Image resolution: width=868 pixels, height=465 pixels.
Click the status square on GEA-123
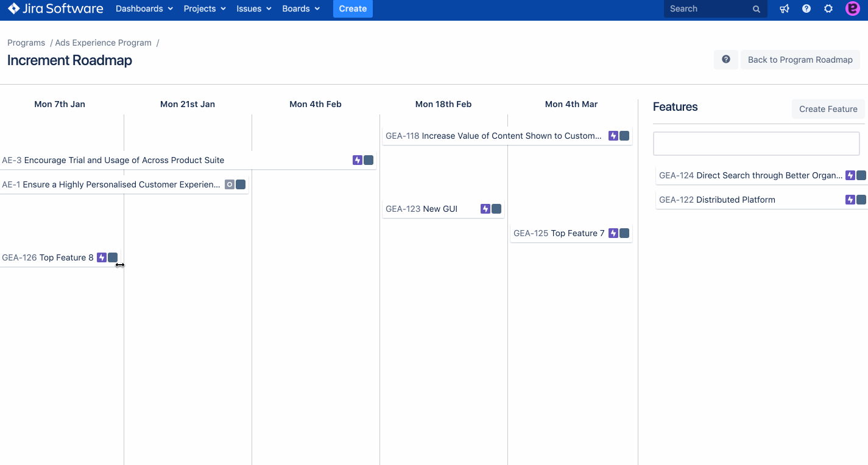496,209
